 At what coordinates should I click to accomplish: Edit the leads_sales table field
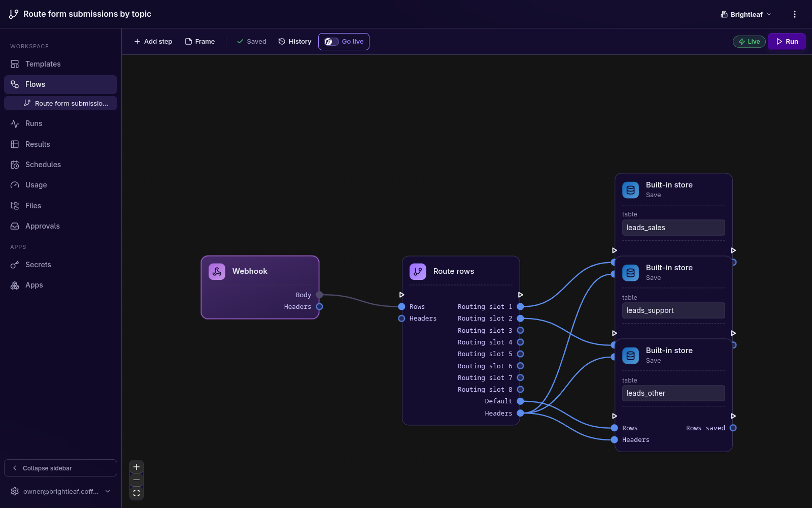673,228
